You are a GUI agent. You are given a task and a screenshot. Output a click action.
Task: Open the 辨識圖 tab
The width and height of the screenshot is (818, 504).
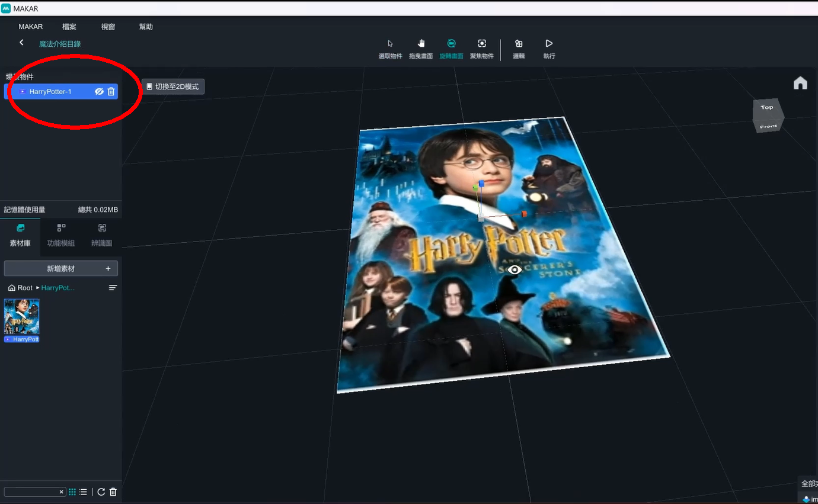coord(101,235)
